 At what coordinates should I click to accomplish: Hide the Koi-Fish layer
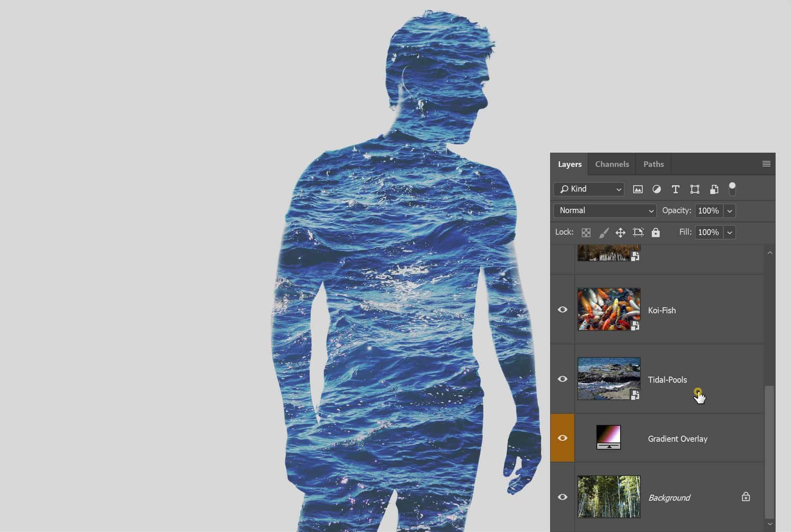(x=562, y=310)
